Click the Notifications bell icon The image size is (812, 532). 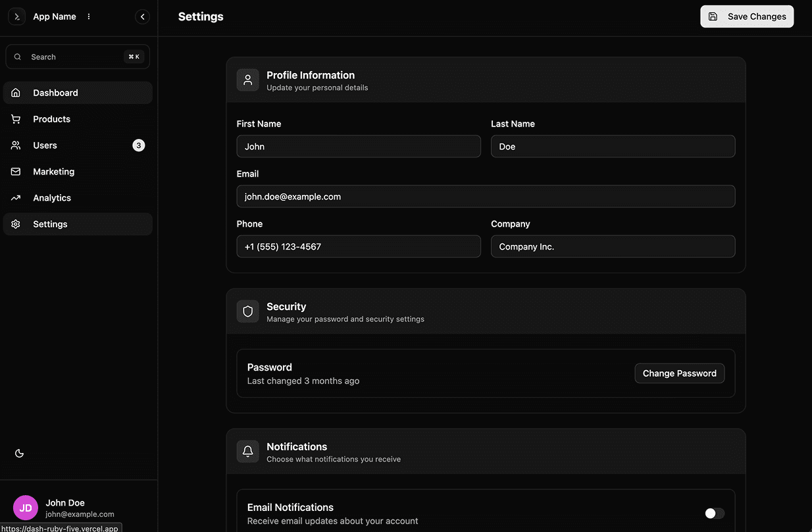pos(247,451)
